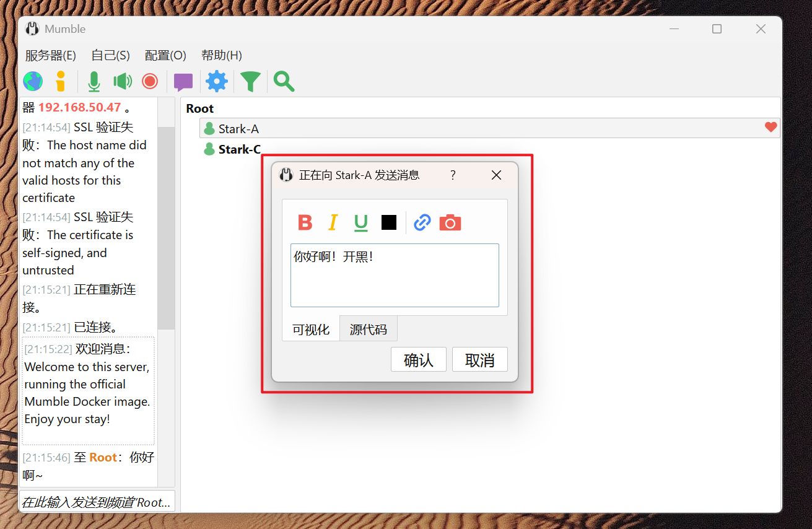Viewport: 812px width, 529px height.
Task: Mute the microphone via toolbar icon
Action: click(x=94, y=81)
